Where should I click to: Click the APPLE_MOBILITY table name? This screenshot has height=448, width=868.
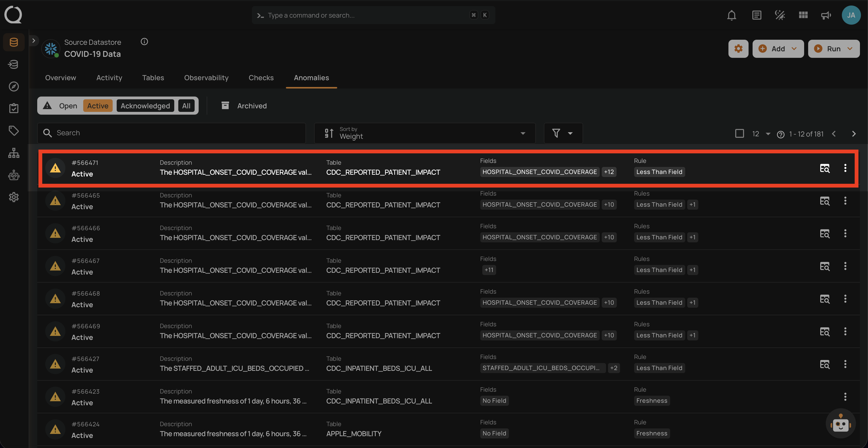click(x=354, y=433)
